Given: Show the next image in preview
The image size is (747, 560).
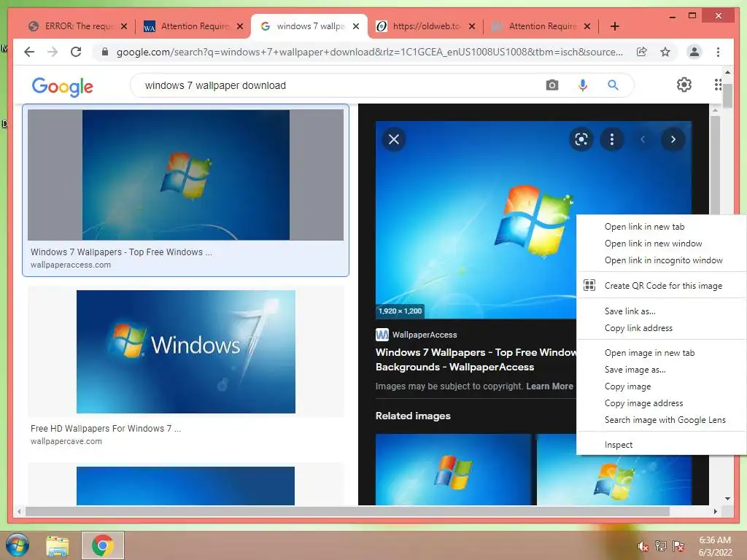Looking at the screenshot, I should point(673,139).
